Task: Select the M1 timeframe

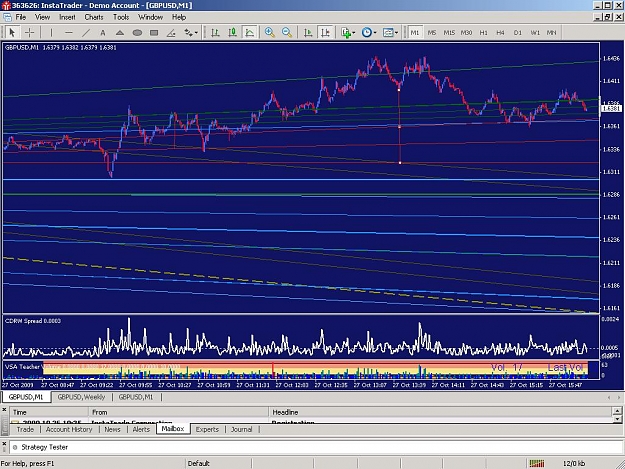Action: (415, 33)
